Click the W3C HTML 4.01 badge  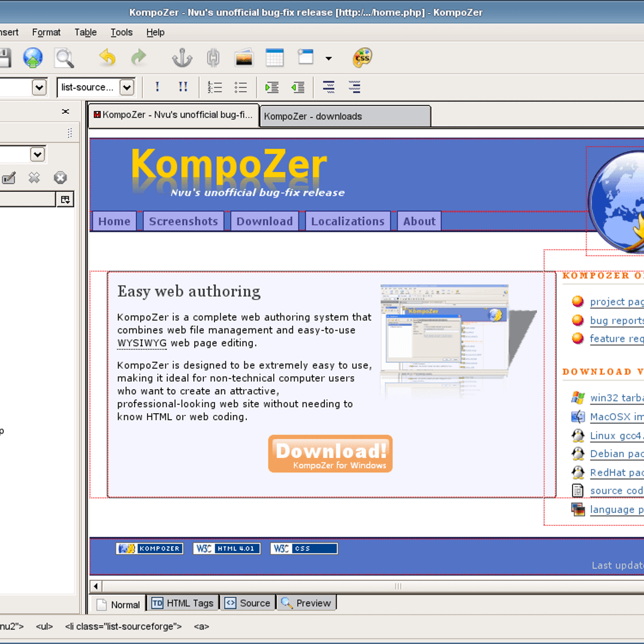[227, 548]
